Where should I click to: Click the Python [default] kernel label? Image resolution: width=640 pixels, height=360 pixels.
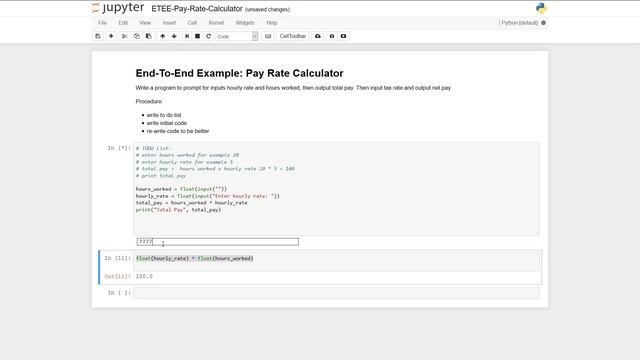pos(520,23)
